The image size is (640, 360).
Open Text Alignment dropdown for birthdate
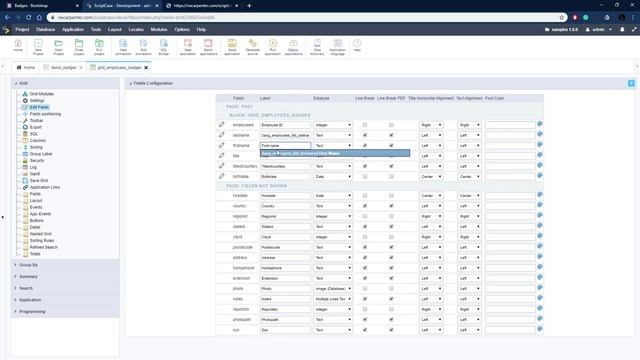[x=469, y=177]
